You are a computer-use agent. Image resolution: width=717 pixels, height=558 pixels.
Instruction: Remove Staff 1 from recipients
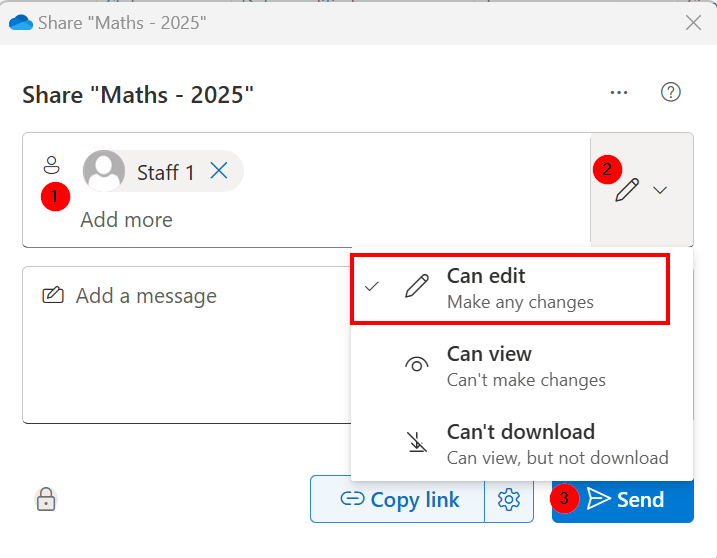pos(219,171)
